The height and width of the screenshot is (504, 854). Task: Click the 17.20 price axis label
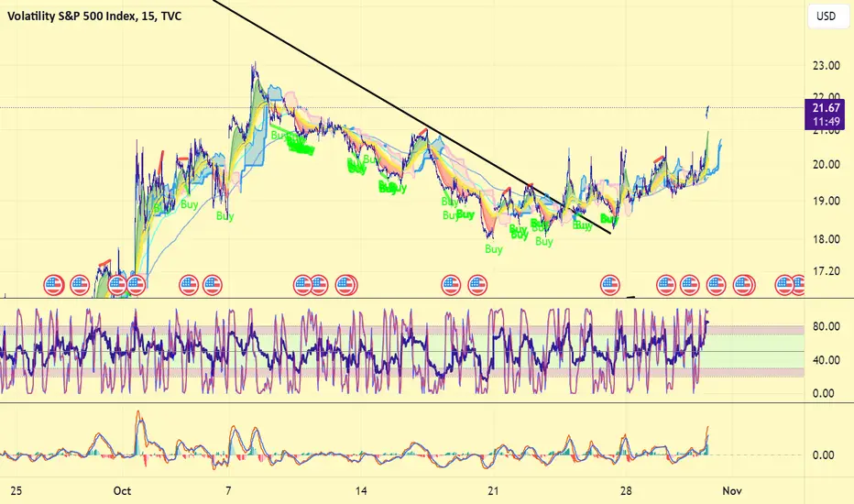pos(826,271)
